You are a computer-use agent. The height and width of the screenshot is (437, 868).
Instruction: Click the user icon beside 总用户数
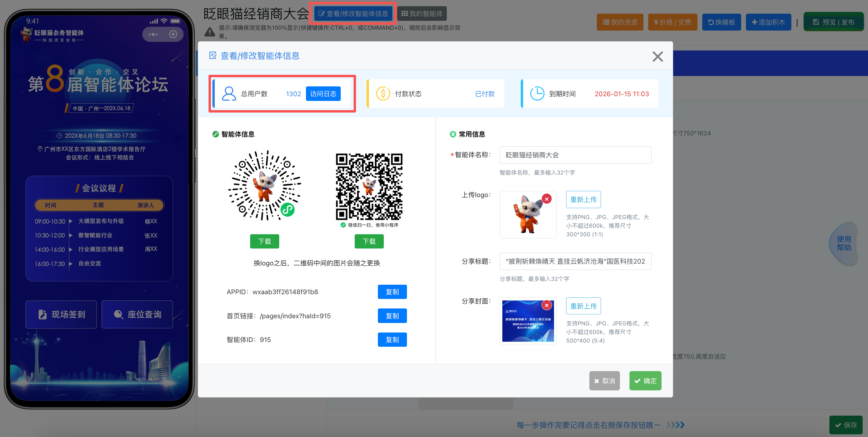[229, 94]
